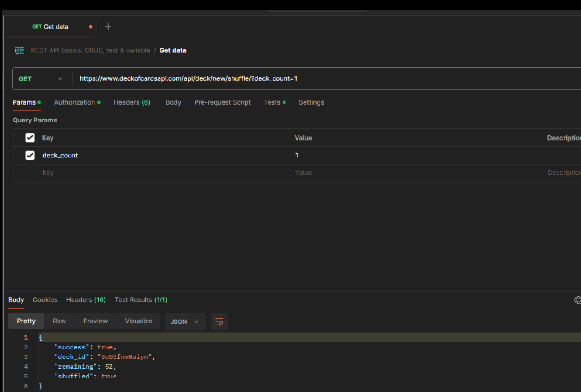Click the request URL input field
The width and height of the screenshot is (581, 392).
[327, 78]
